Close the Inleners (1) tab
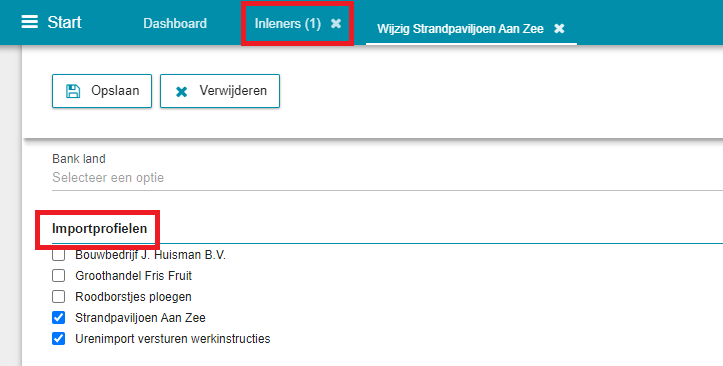 pos(336,24)
